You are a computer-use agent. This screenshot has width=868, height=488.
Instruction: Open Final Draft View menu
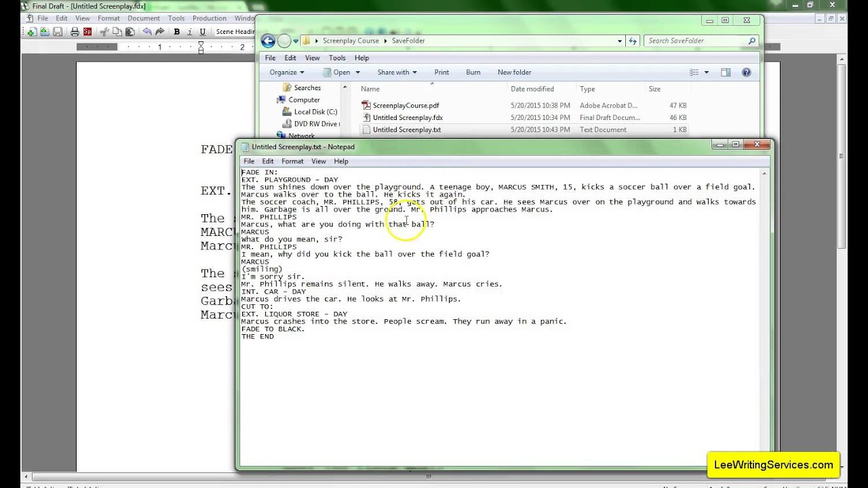click(x=83, y=18)
